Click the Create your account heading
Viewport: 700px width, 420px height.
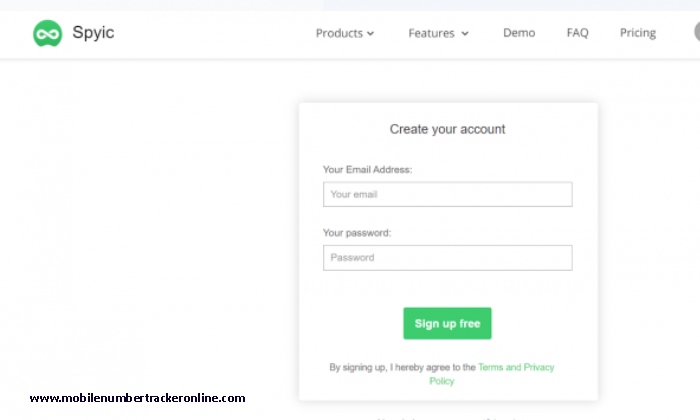(x=447, y=129)
